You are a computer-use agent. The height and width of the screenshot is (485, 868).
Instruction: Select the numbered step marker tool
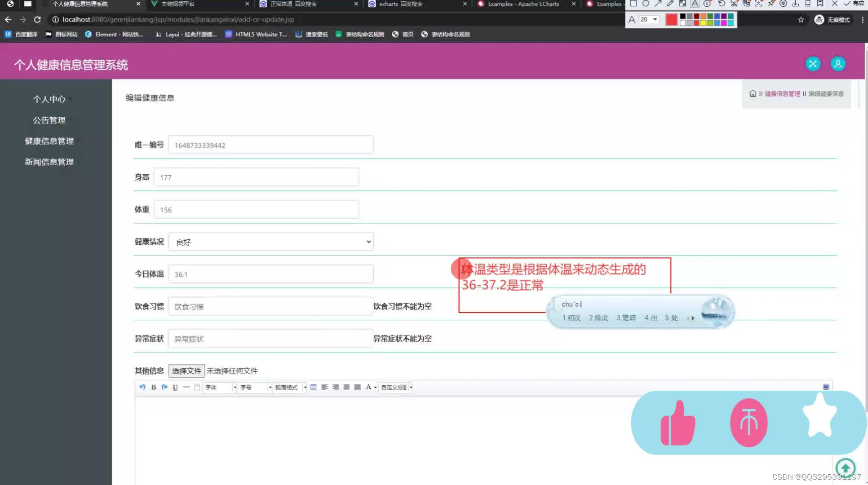click(x=707, y=4)
